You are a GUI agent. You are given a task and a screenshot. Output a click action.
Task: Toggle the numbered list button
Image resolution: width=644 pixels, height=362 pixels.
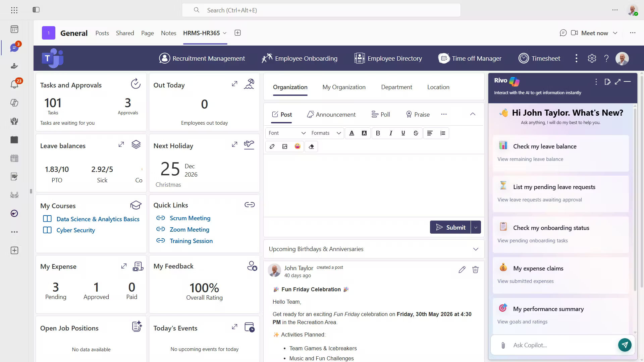pyautogui.click(x=443, y=133)
